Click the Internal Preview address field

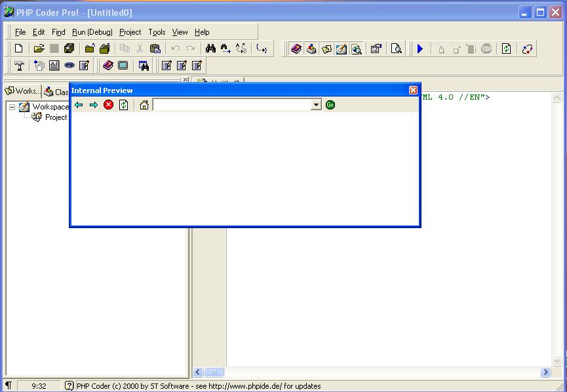coord(232,105)
